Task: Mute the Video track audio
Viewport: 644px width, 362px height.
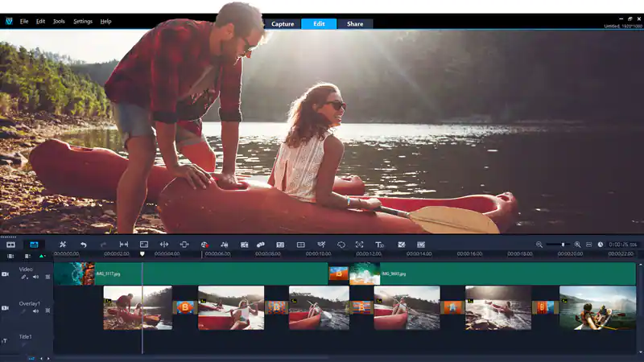Action: tap(35, 277)
